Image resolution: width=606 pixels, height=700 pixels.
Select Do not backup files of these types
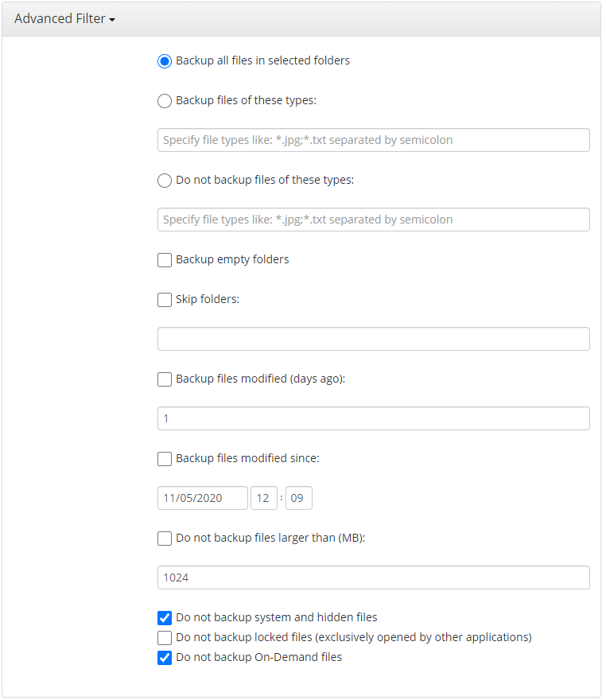pos(165,181)
